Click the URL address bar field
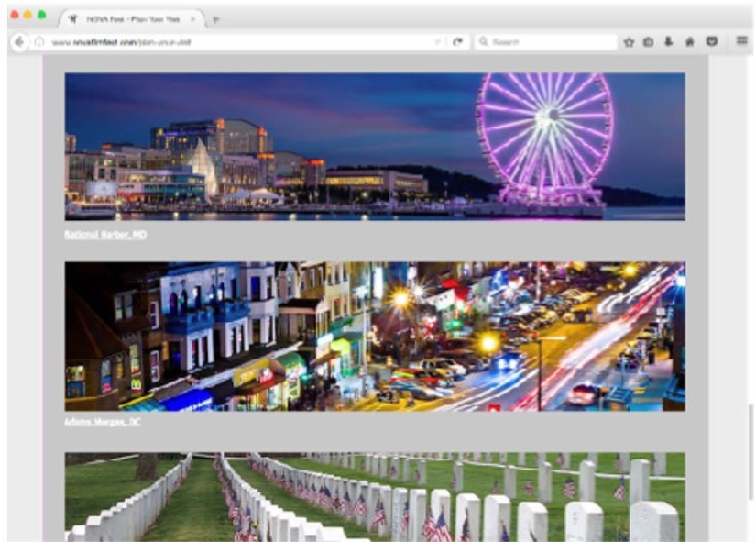The height and width of the screenshot is (542, 756). [x=229, y=42]
